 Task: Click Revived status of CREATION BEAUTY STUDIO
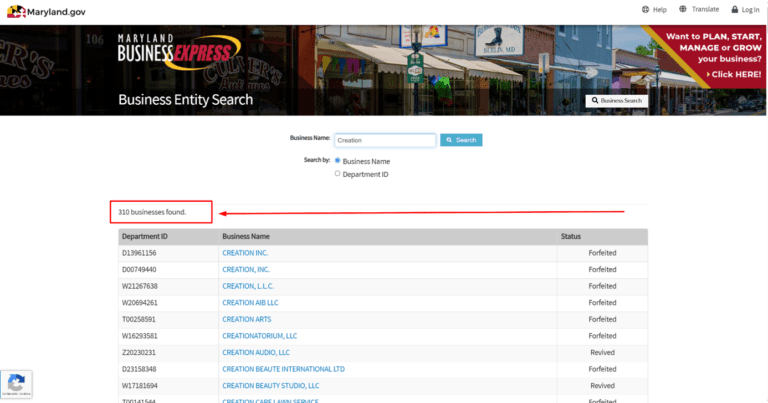pyautogui.click(x=602, y=386)
